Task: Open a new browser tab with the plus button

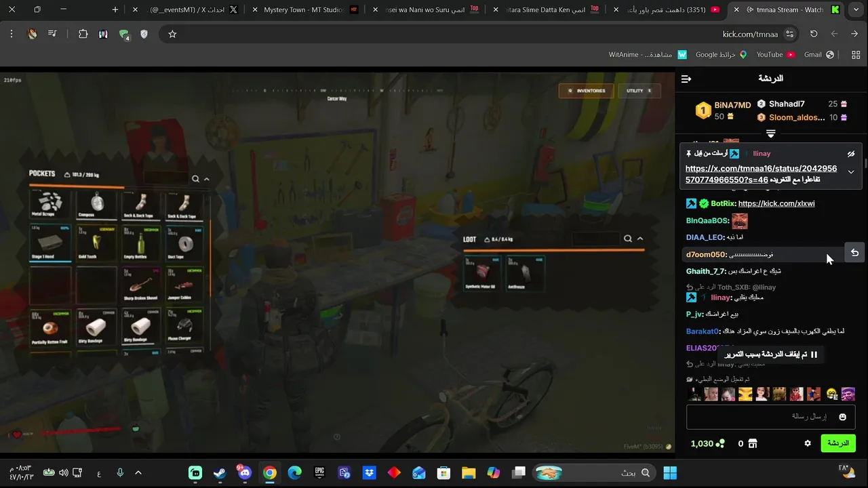Action: [x=115, y=9]
